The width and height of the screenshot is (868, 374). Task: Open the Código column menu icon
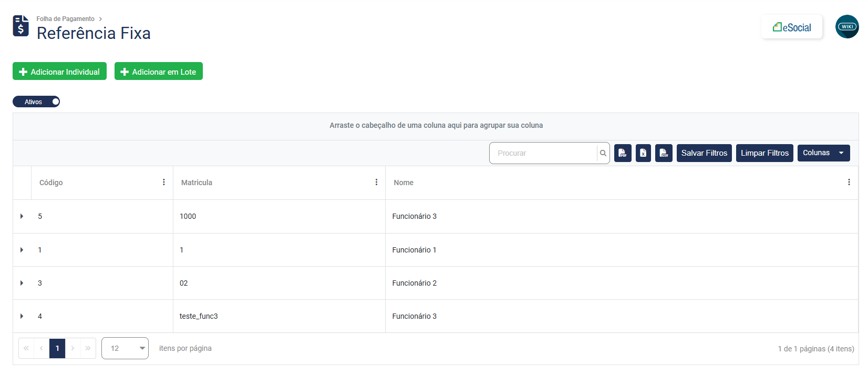pyautogui.click(x=164, y=182)
